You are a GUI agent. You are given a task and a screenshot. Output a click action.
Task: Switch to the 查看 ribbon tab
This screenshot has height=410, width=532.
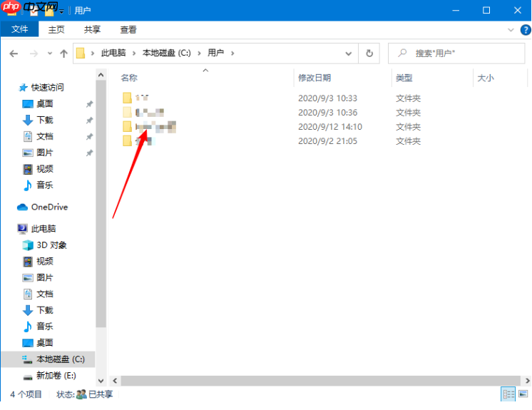point(128,30)
